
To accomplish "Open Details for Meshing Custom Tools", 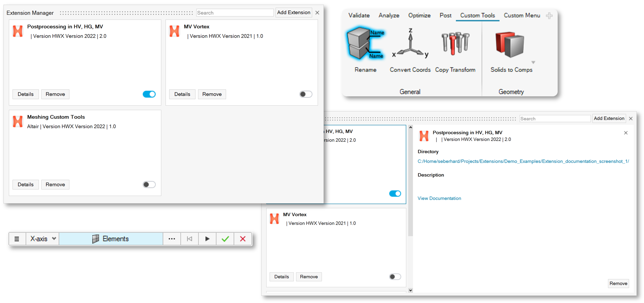I will click(x=26, y=184).
